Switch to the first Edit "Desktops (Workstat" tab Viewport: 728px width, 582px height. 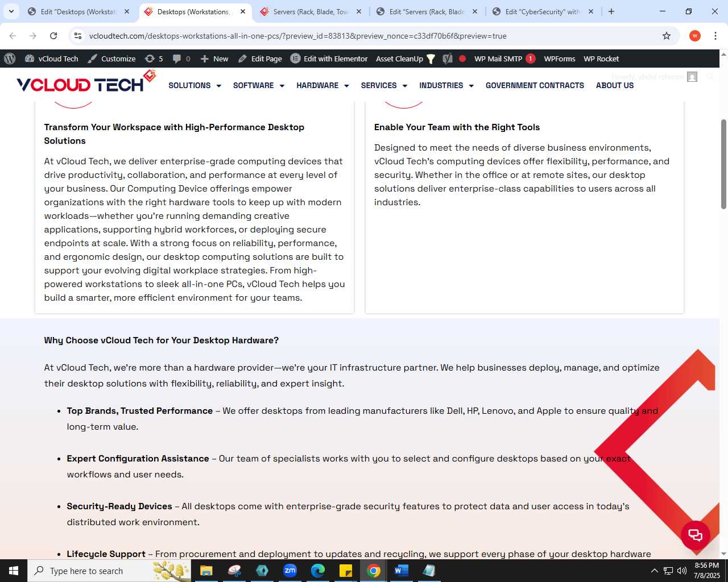point(78,11)
